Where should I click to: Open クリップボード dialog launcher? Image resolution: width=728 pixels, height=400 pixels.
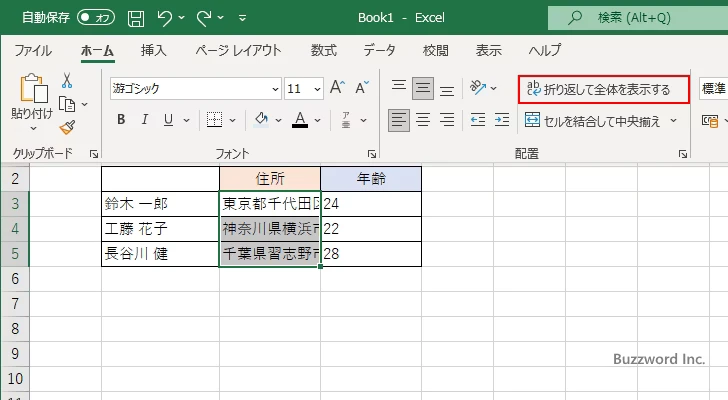coord(94,154)
